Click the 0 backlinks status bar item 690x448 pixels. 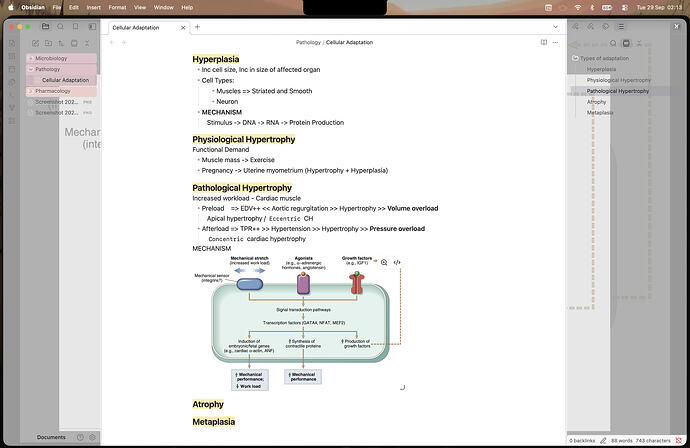[582, 441]
